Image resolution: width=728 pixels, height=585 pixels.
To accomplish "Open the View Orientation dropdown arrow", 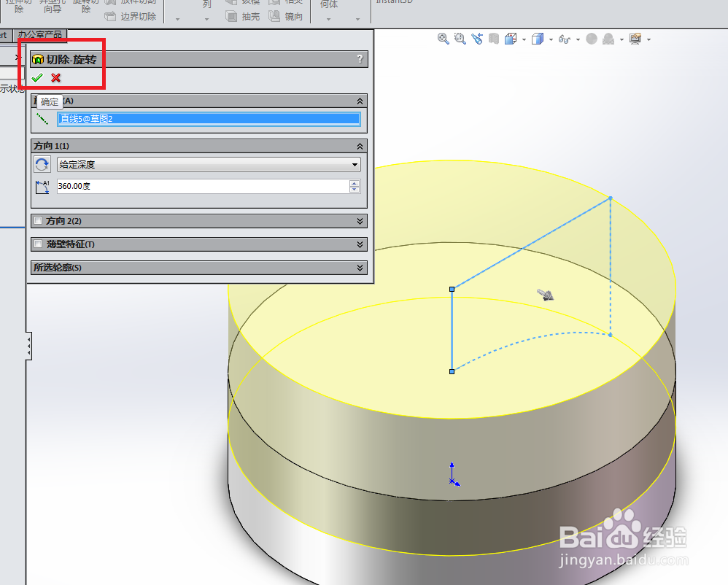I will (524, 40).
